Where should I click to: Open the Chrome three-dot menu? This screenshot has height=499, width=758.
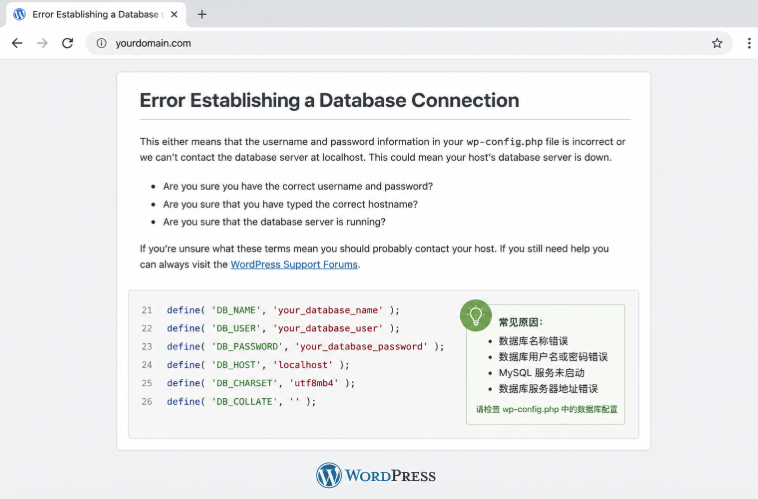click(749, 43)
